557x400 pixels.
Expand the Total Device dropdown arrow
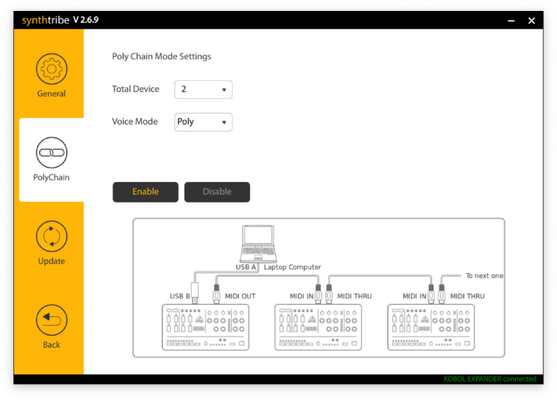point(224,90)
